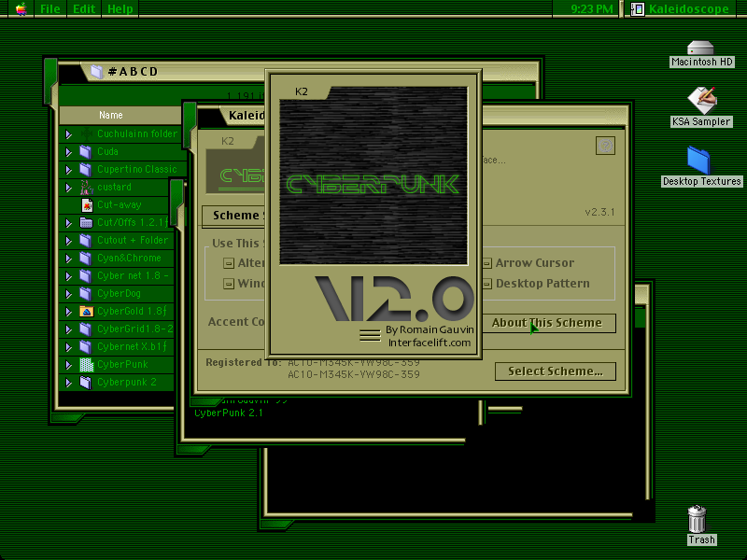Open the Help menu
747x560 pixels.
coord(120,9)
